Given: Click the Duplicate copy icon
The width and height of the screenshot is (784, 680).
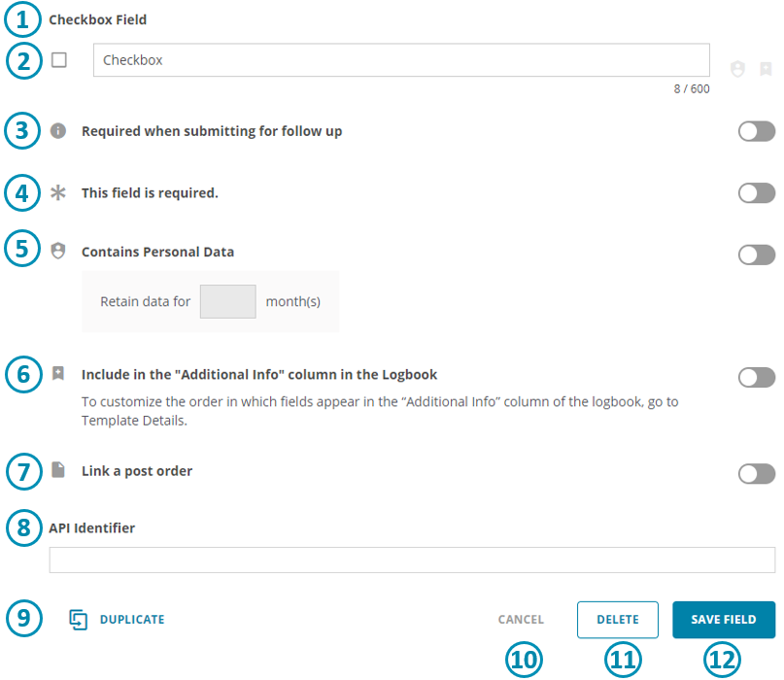Looking at the screenshot, I should pyautogui.click(x=78, y=620).
